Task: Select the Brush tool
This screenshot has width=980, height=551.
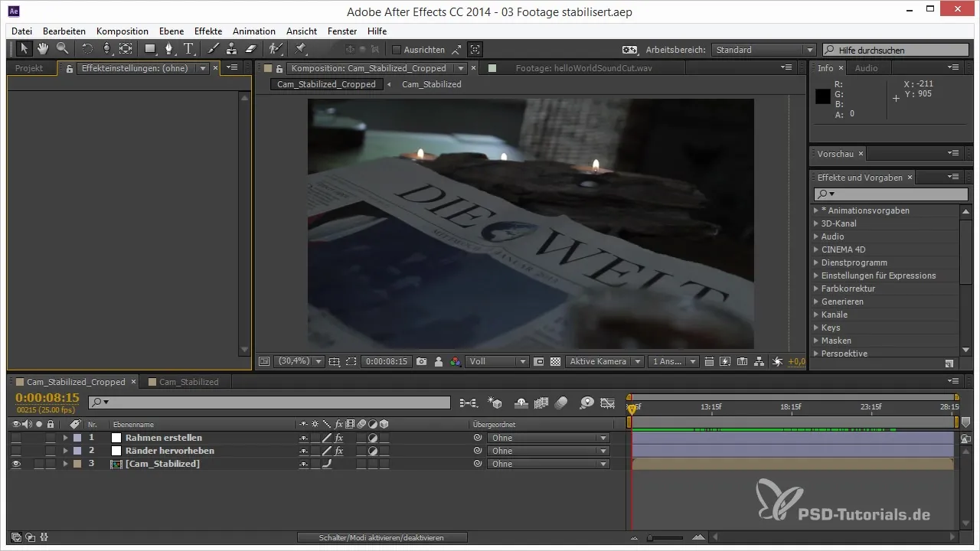Action: click(x=214, y=49)
